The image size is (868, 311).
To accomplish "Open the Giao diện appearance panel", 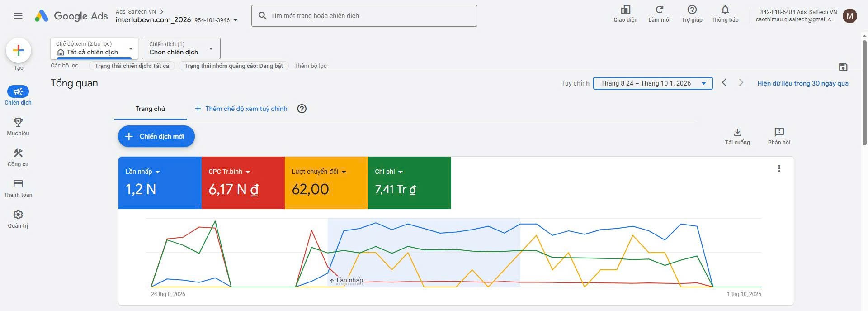I will 625,14.
